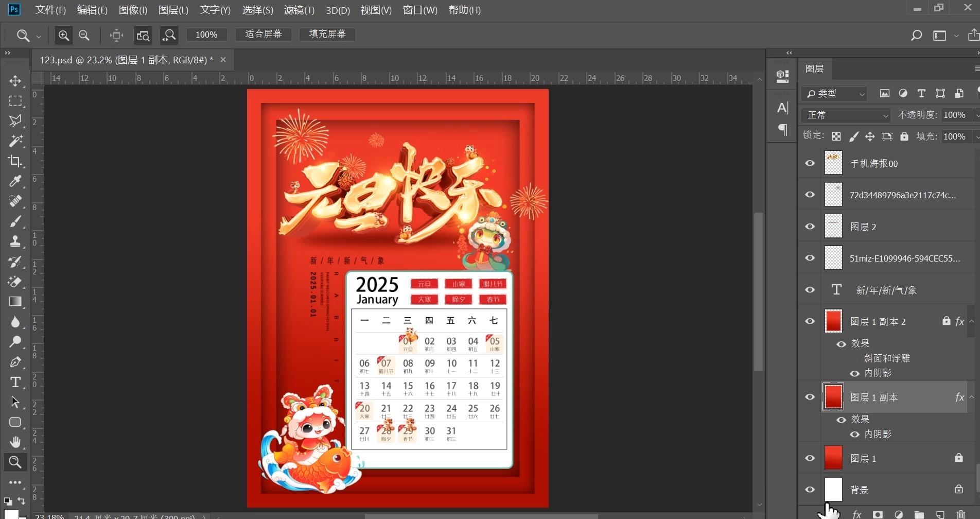Hide the 手机海报00 layer

click(810, 163)
